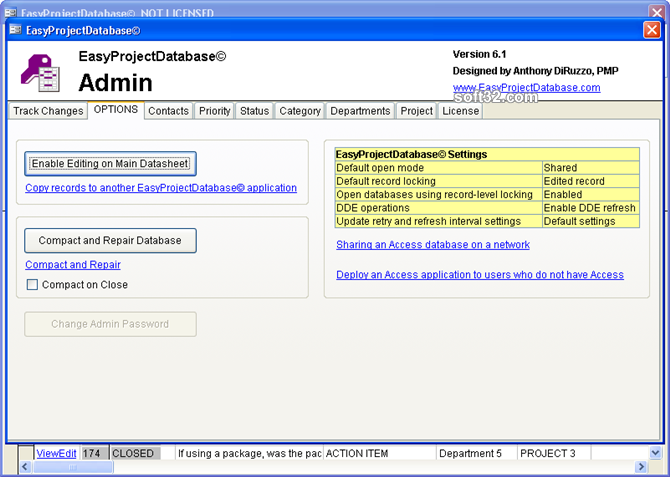Open Deploy an Access application link

tap(480, 274)
